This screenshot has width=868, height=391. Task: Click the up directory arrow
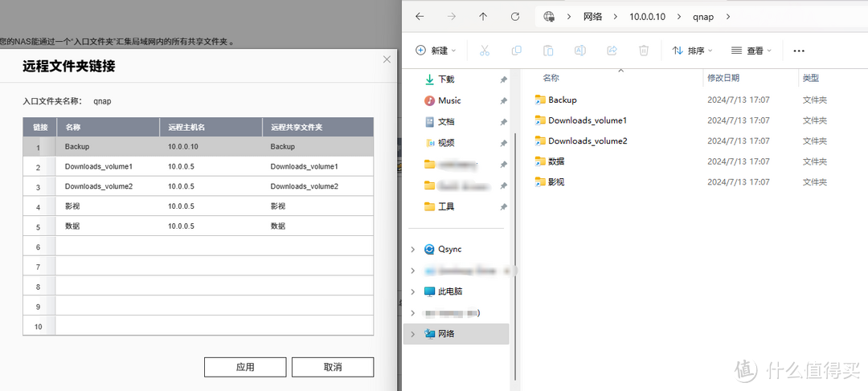[x=482, y=16]
